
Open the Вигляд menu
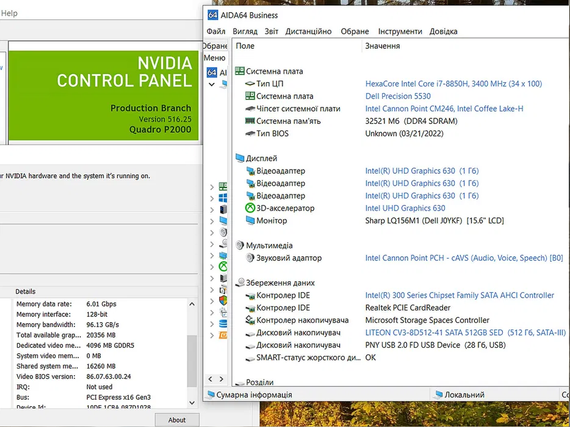point(245,31)
